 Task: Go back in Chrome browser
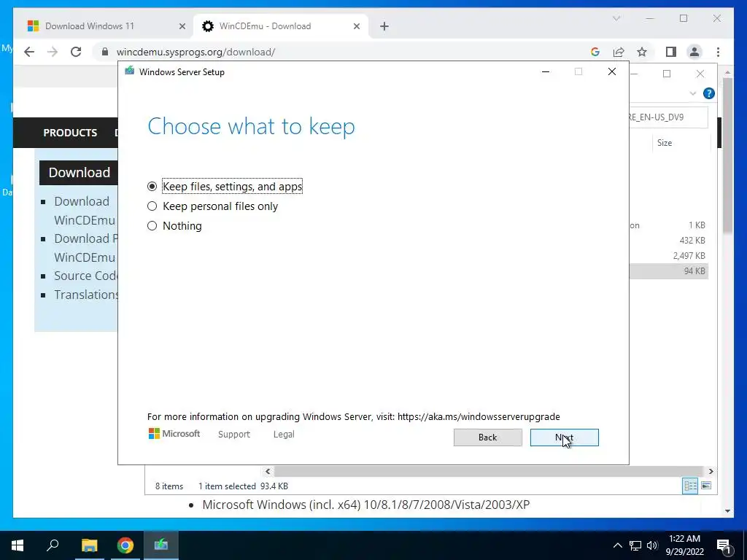tap(29, 52)
